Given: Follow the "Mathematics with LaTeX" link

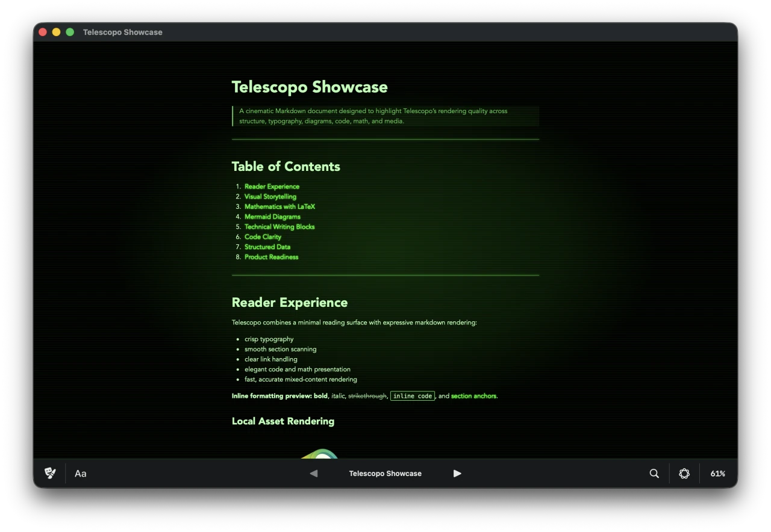Looking at the screenshot, I should [x=279, y=206].
